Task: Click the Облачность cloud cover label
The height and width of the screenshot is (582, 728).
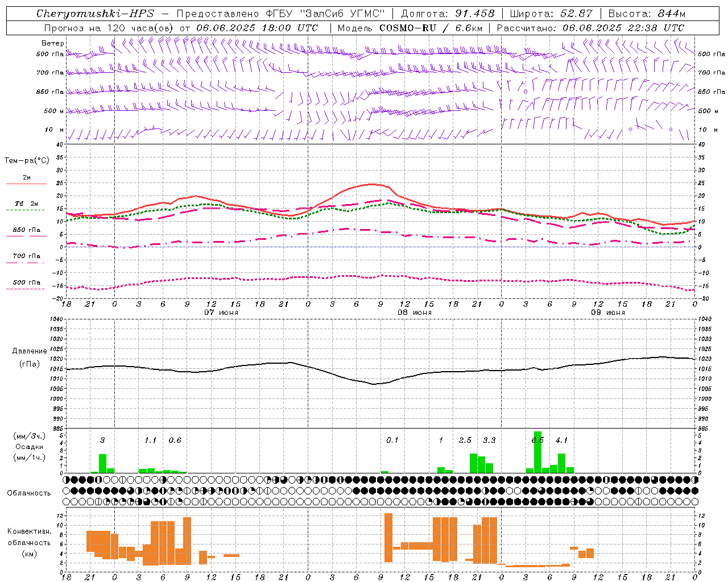Action: click(x=29, y=493)
